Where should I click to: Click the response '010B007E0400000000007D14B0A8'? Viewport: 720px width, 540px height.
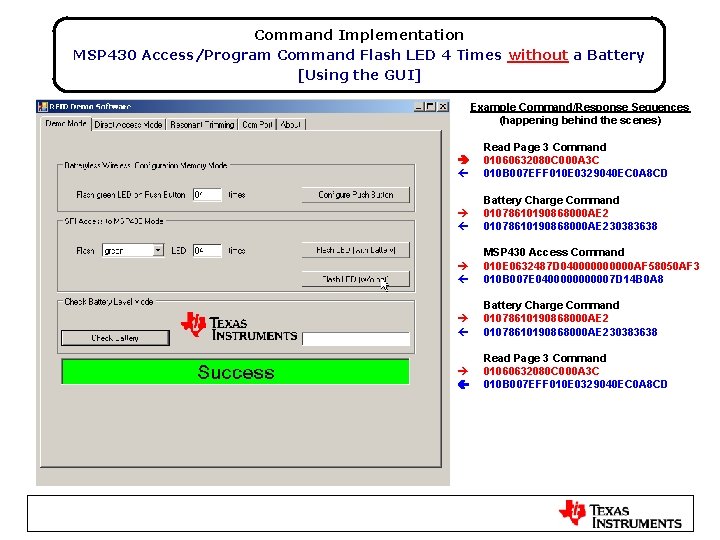(573, 279)
